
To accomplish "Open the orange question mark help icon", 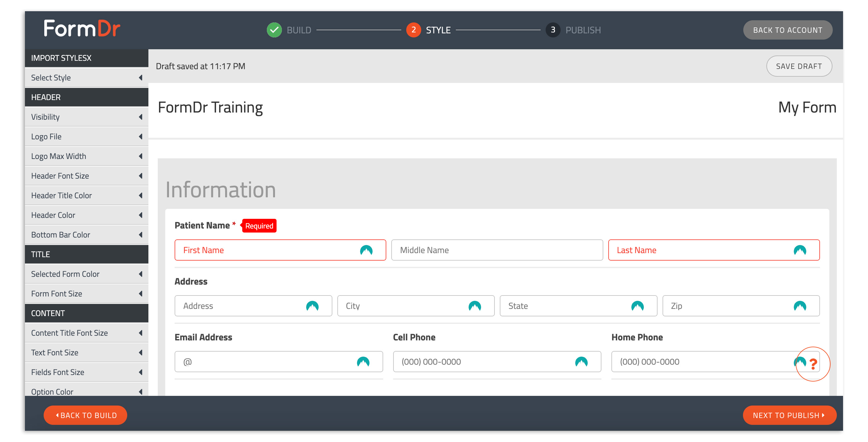I will 813,364.
